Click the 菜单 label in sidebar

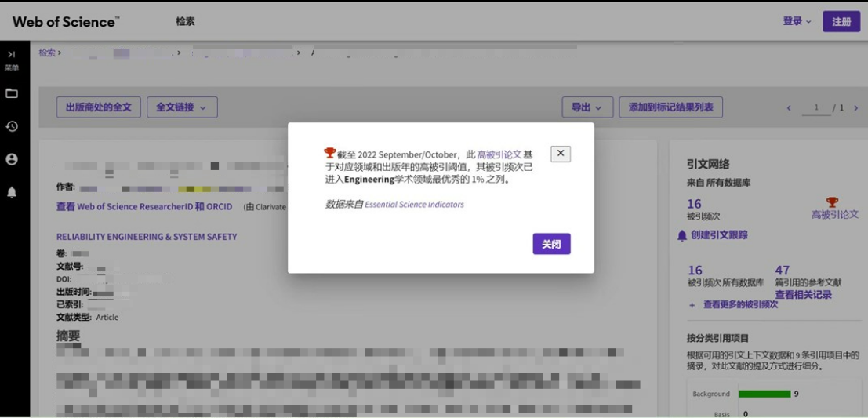coord(12,67)
